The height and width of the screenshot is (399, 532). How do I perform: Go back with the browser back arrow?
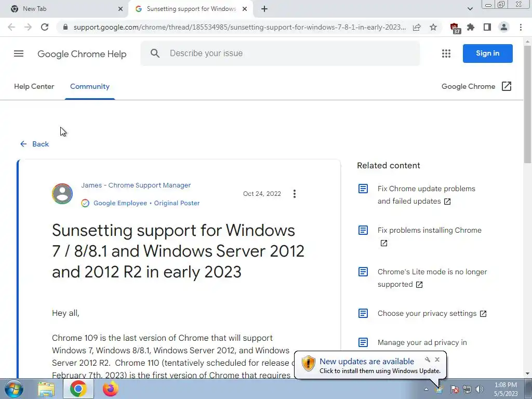coord(11,27)
